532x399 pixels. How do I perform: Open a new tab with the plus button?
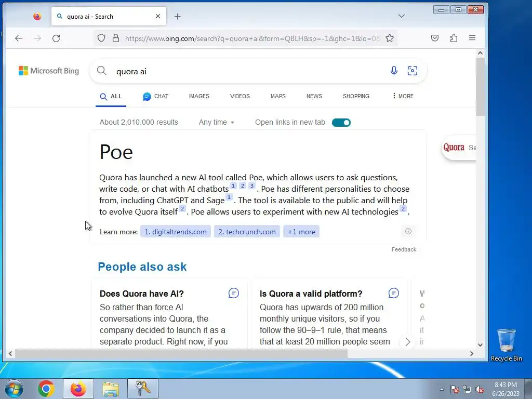178,16
